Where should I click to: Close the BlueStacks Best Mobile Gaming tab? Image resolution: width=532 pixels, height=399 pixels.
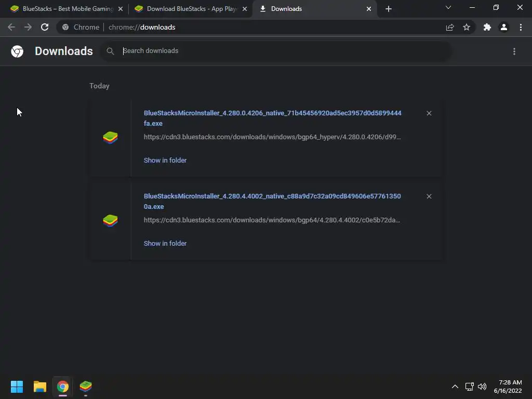tap(121, 9)
